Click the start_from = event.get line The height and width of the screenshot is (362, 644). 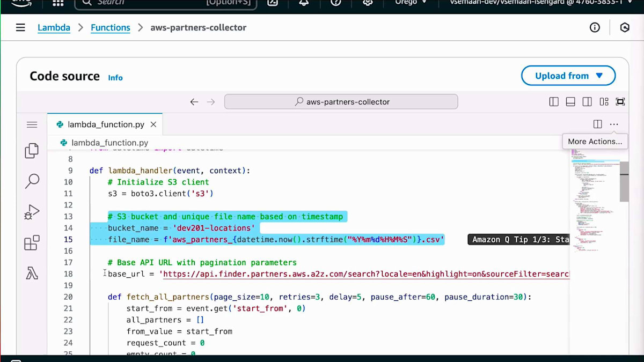216,308
